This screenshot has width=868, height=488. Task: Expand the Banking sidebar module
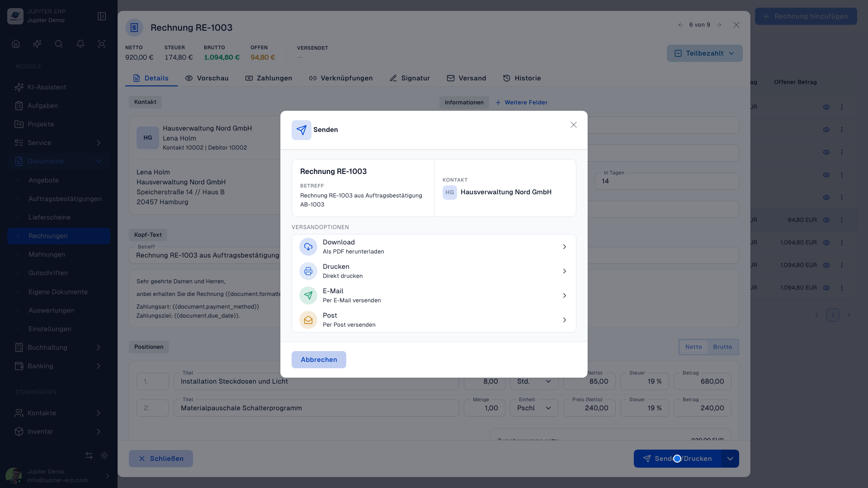(59, 366)
